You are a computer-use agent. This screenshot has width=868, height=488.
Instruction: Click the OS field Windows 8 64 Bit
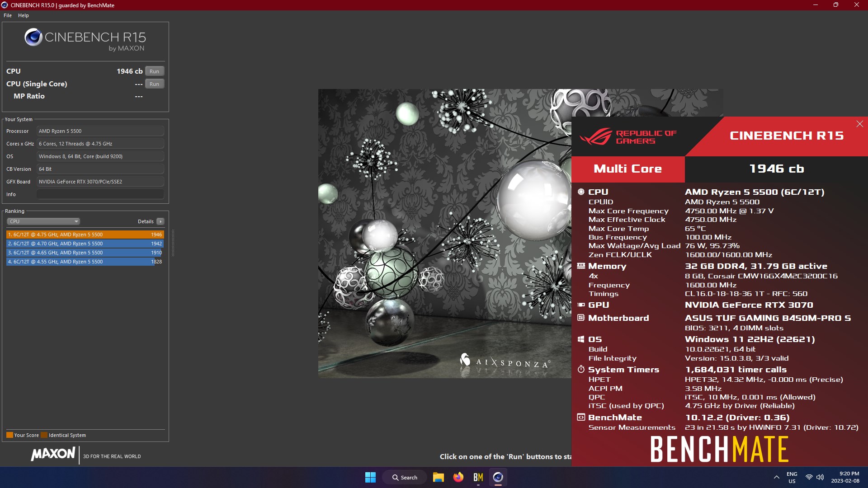(100, 156)
